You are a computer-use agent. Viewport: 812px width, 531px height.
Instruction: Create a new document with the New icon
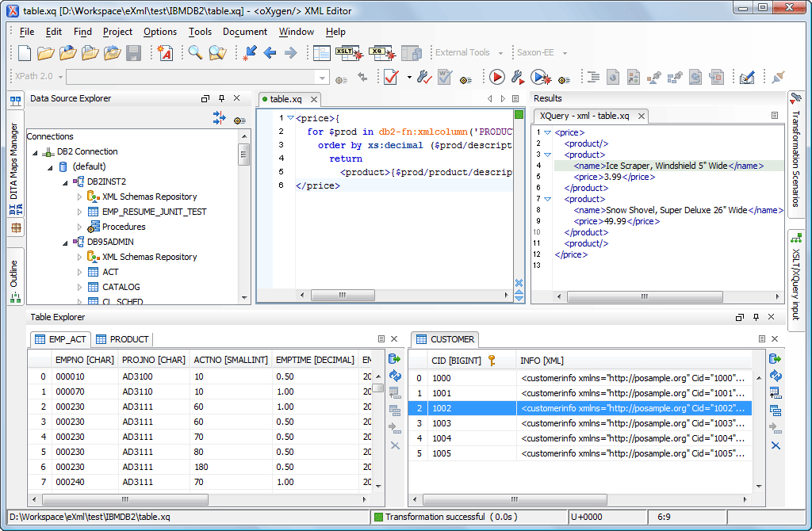point(25,53)
